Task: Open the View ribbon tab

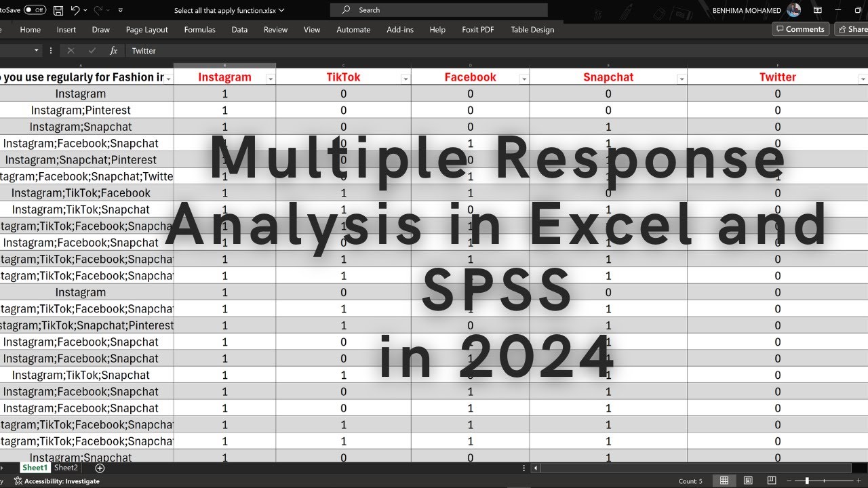Action: (x=312, y=30)
